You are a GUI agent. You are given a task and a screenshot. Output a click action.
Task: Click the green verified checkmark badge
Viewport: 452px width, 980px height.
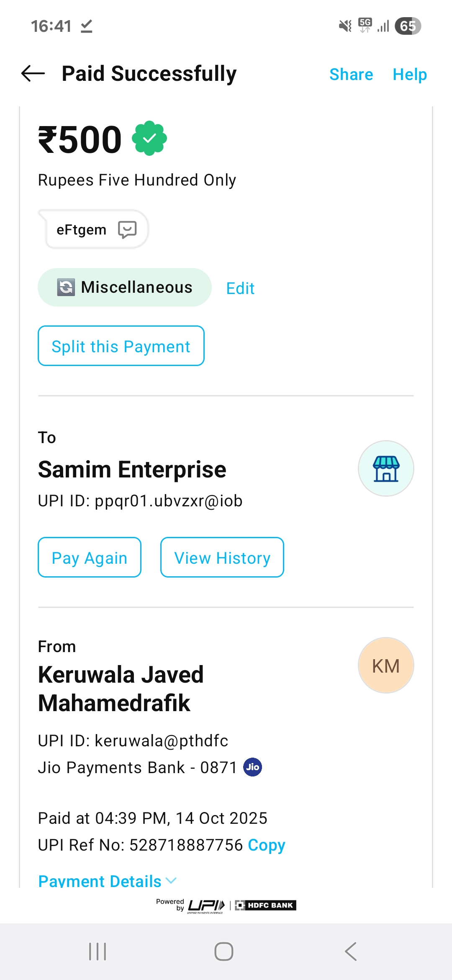(x=149, y=138)
